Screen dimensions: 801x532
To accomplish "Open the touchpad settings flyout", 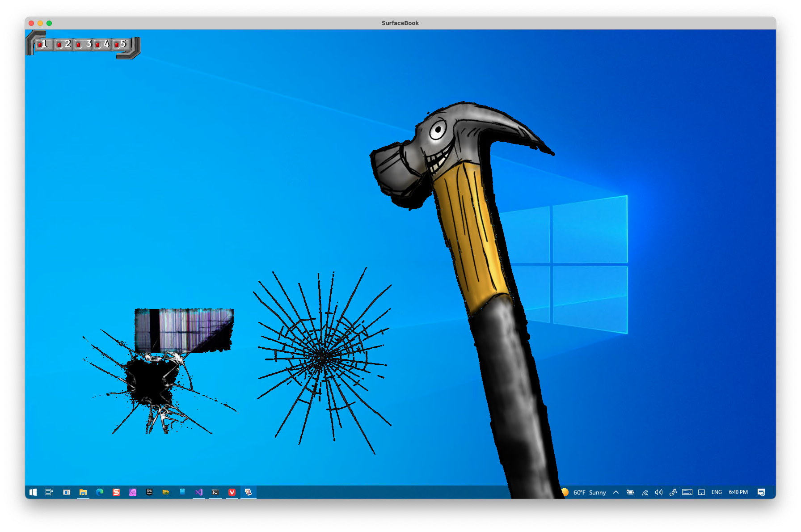I will (702, 492).
